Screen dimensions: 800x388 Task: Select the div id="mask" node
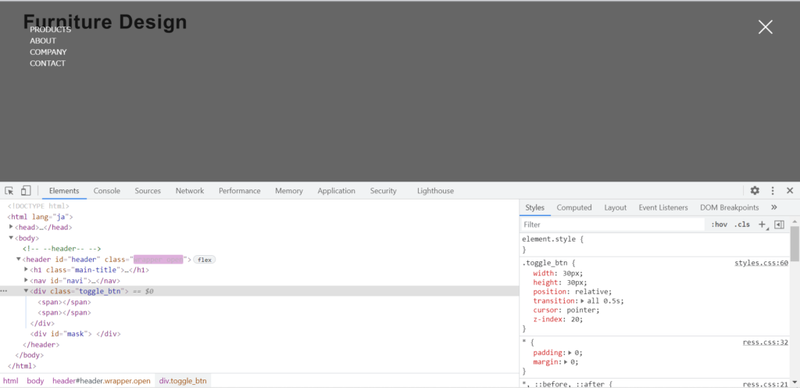(x=76, y=334)
